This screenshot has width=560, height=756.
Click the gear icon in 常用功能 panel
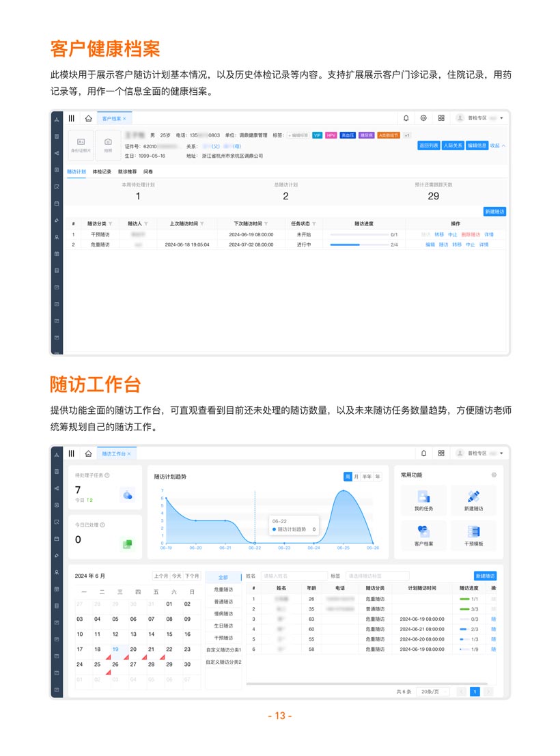click(494, 475)
